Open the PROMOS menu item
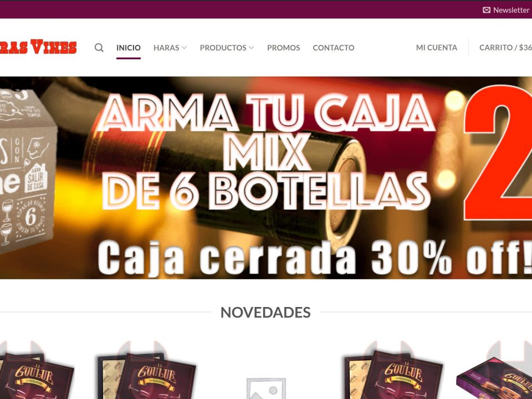 (283, 48)
